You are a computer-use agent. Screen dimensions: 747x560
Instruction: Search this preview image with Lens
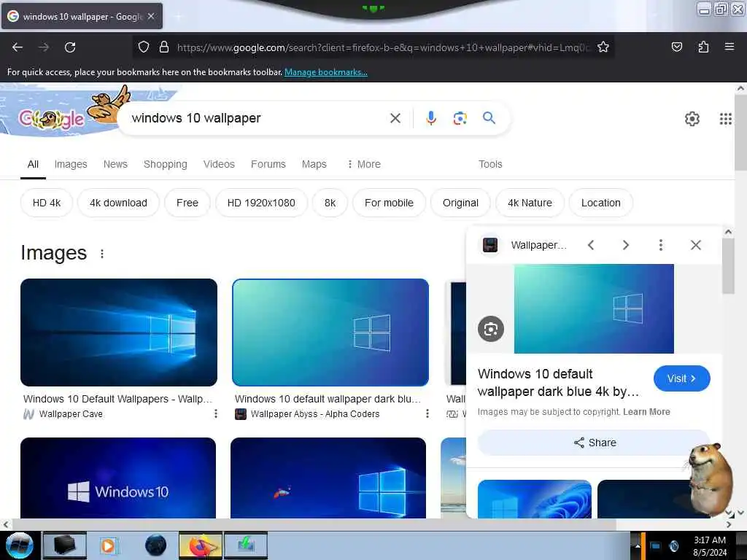coord(491,329)
